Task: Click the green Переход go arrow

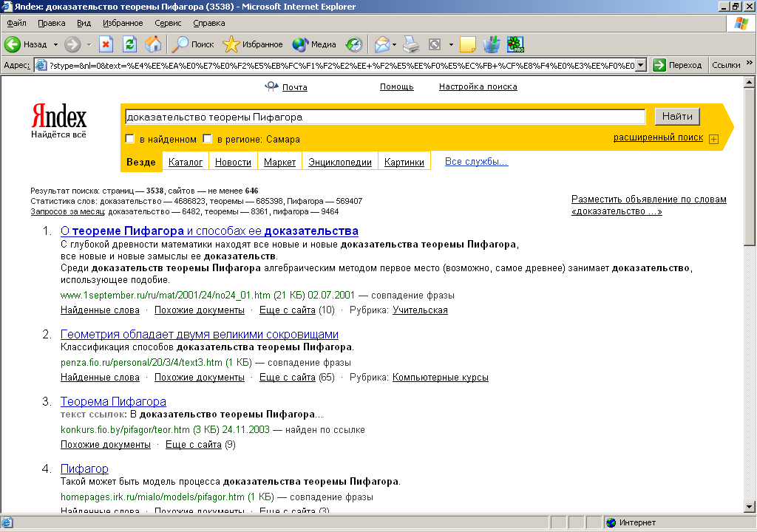Action: click(659, 65)
